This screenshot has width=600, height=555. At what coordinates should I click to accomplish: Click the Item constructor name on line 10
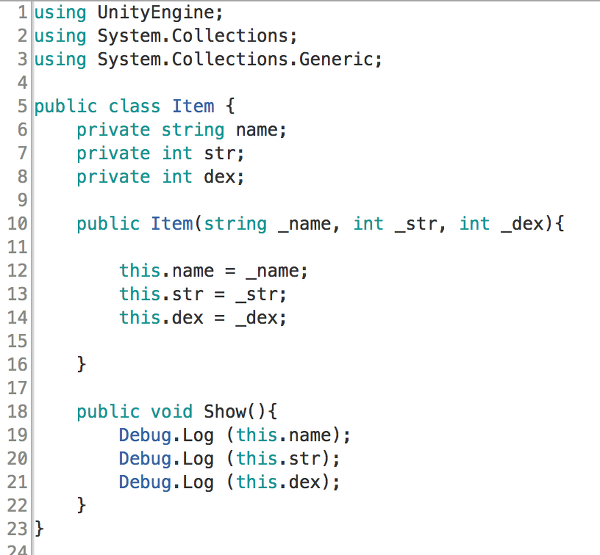pos(171,224)
